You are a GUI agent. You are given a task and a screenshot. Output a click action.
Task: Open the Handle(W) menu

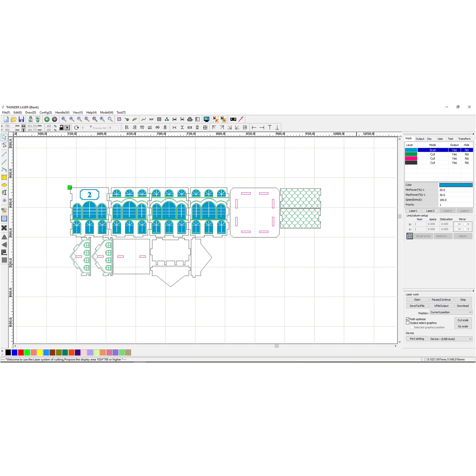pos(62,112)
